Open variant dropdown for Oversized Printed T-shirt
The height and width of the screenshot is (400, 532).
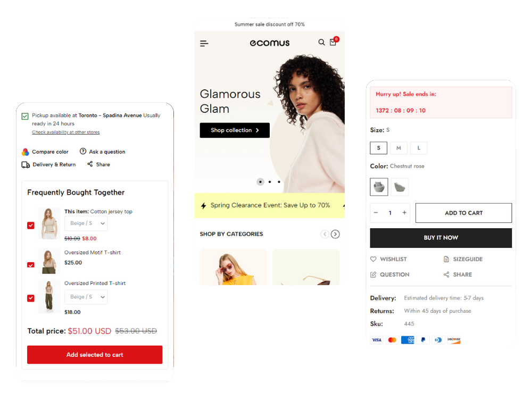pyautogui.click(x=86, y=297)
